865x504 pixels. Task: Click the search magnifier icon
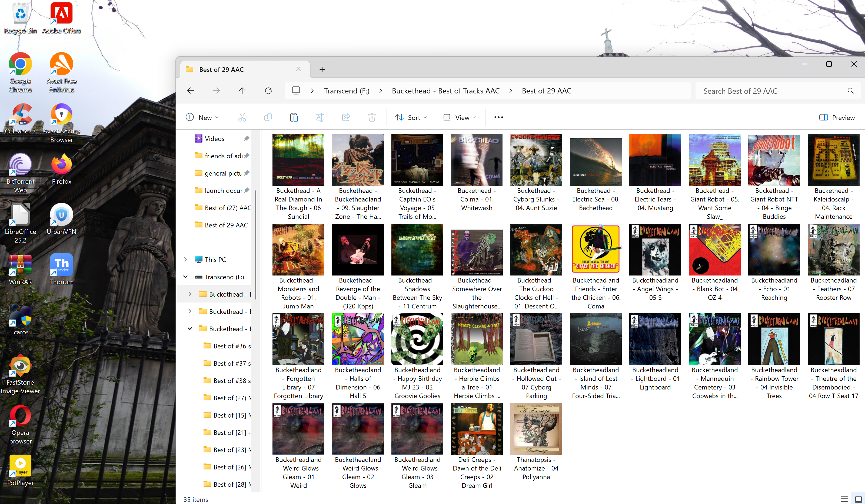tap(850, 91)
